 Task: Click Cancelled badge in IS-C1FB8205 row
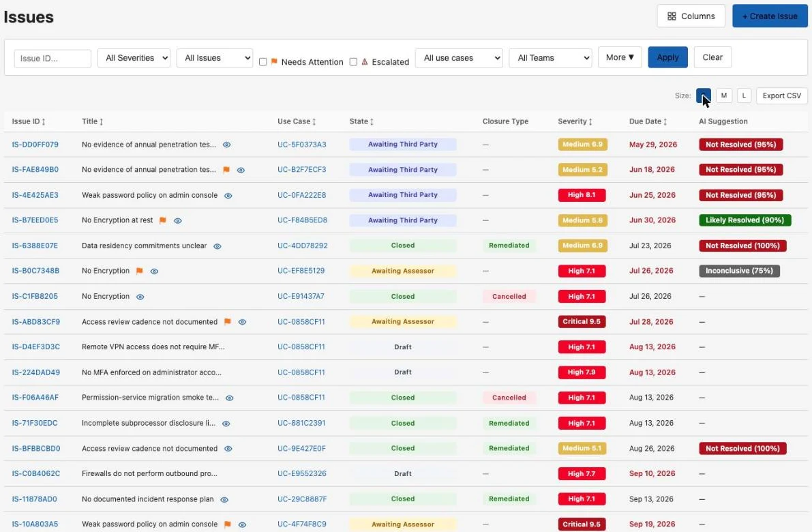(509, 296)
